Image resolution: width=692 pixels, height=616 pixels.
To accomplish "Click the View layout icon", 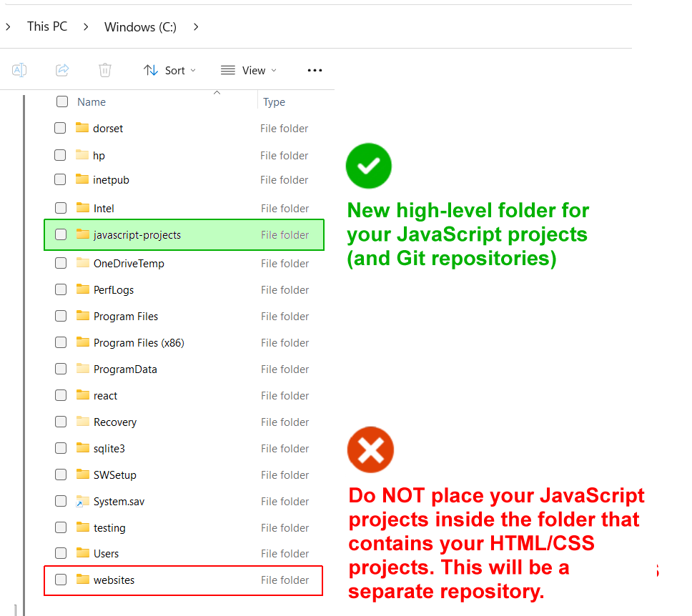I will (227, 69).
